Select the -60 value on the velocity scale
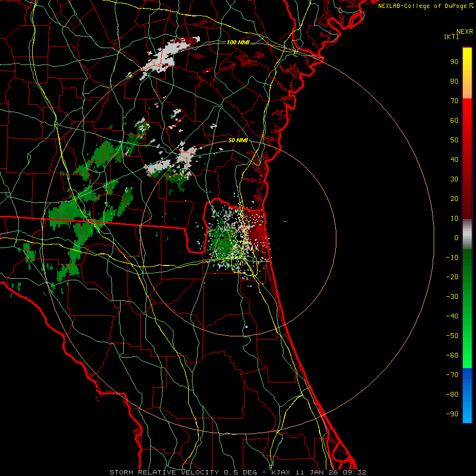Image resolution: width=476 pixels, height=476 pixels. [452, 355]
